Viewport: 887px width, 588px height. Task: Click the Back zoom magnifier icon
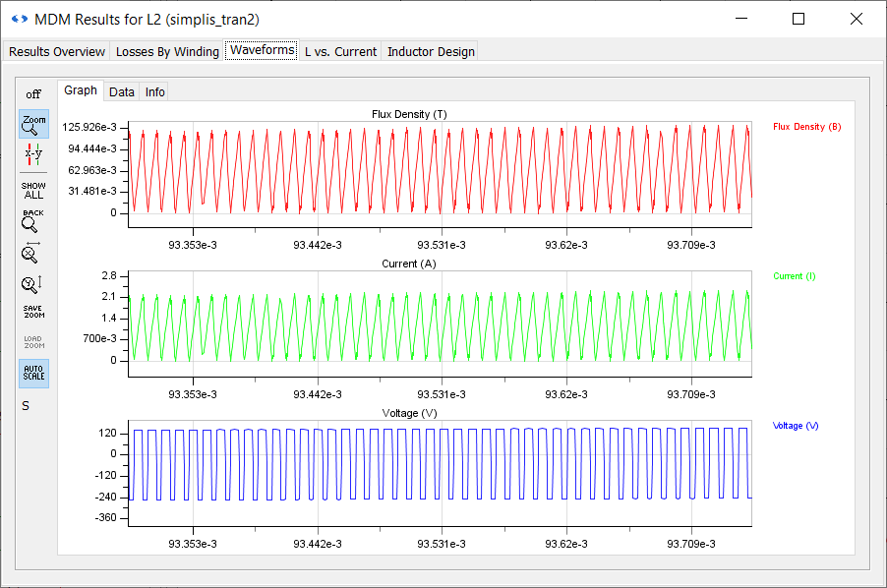pos(33,220)
